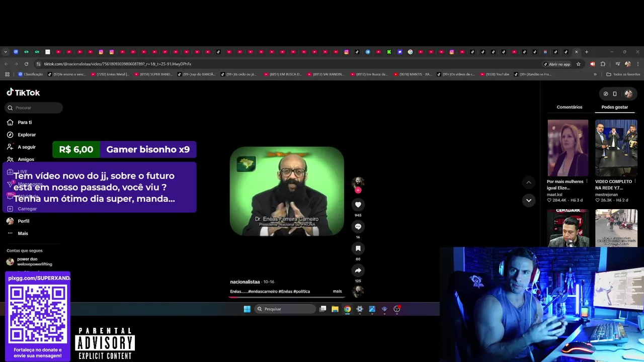Seek on the video progress bar
The image size is (644, 362).
click(287, 297)
